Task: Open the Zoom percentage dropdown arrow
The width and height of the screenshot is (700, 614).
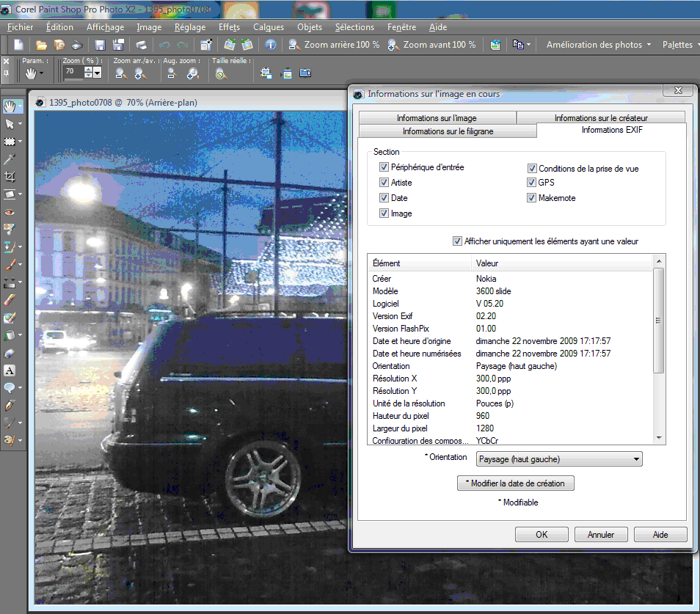Action: click(98, 73)
